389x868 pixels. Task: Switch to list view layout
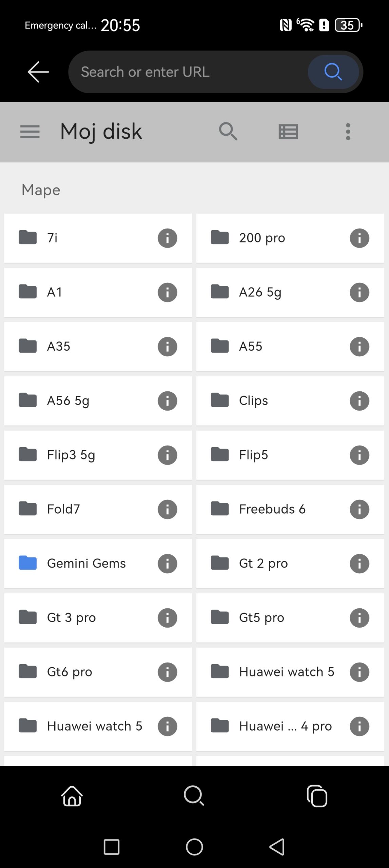coord(288,132)
